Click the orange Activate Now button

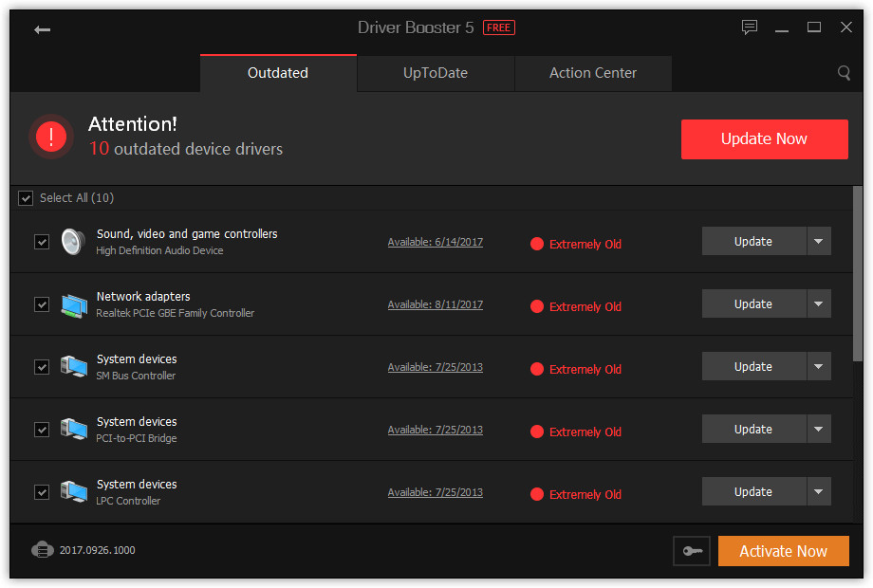783,551
